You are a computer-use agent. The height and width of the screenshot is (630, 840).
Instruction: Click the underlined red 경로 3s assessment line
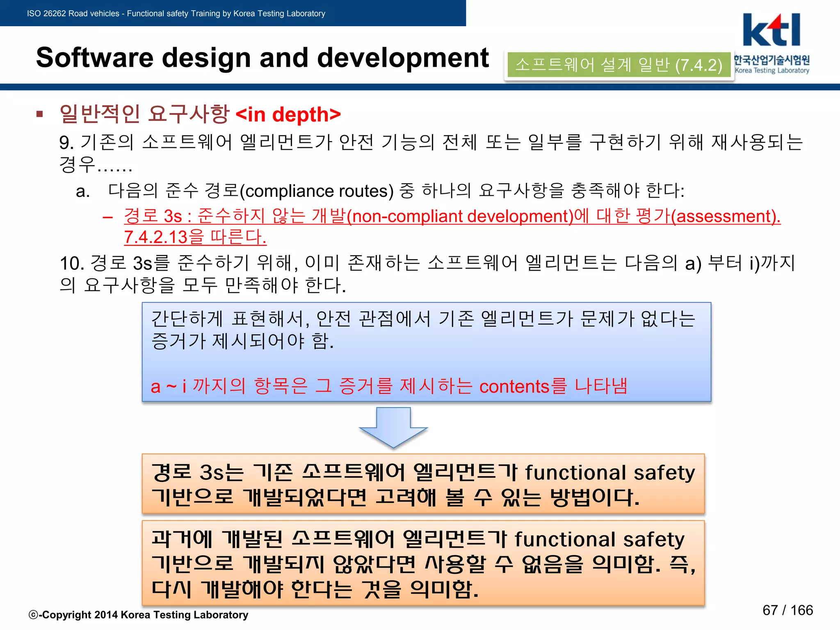452,216
